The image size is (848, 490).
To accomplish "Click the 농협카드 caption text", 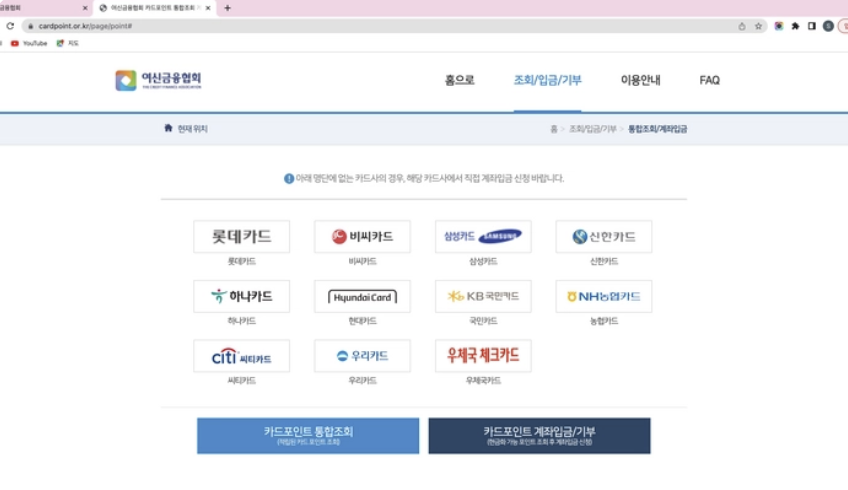I will point(604,321).
